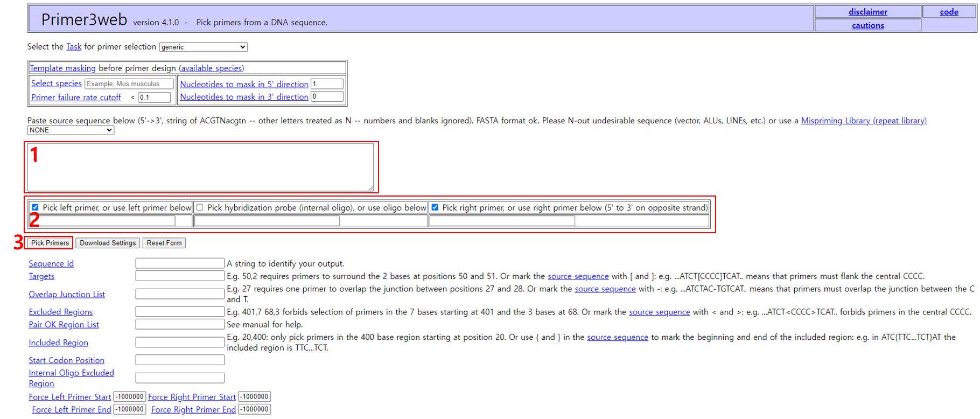Focus the internal oligo sequence input
Image resolution: width=980 pixels, height=419 pixels.
[267, 221]
